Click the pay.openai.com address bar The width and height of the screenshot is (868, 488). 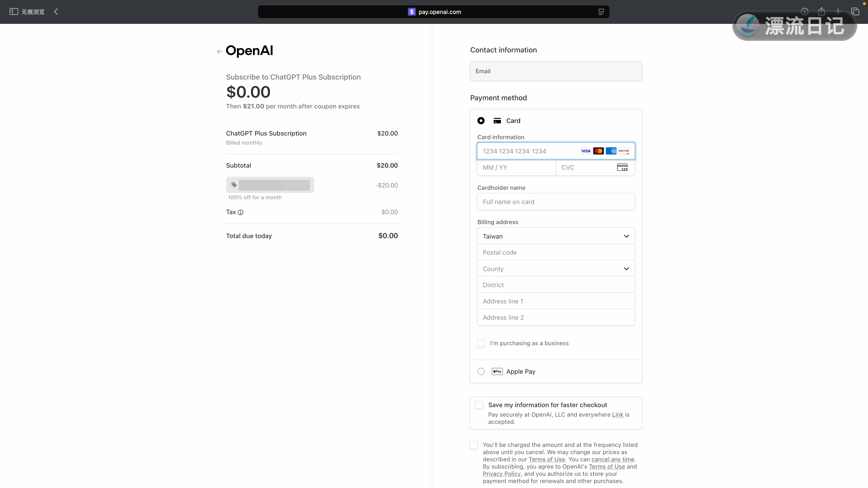point(433,12)
